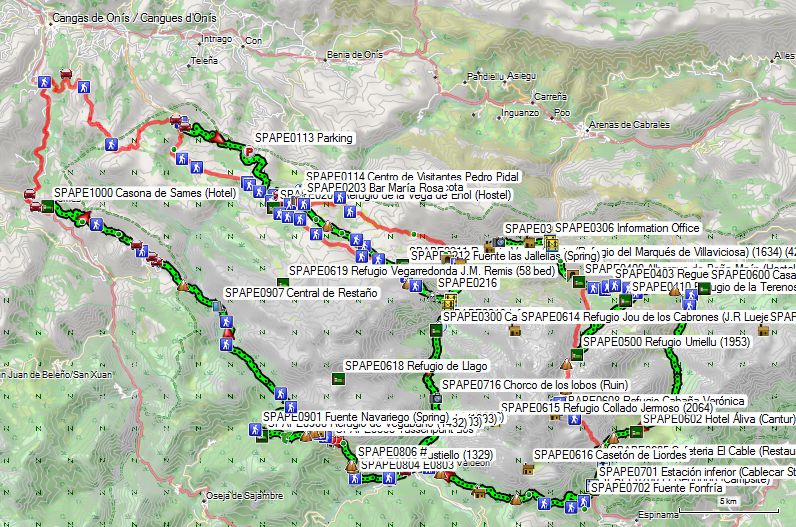Screen dimensions: 796x527
Task: Click the red parking P icon beside SPAPE0113
Action: coord(249,152)
